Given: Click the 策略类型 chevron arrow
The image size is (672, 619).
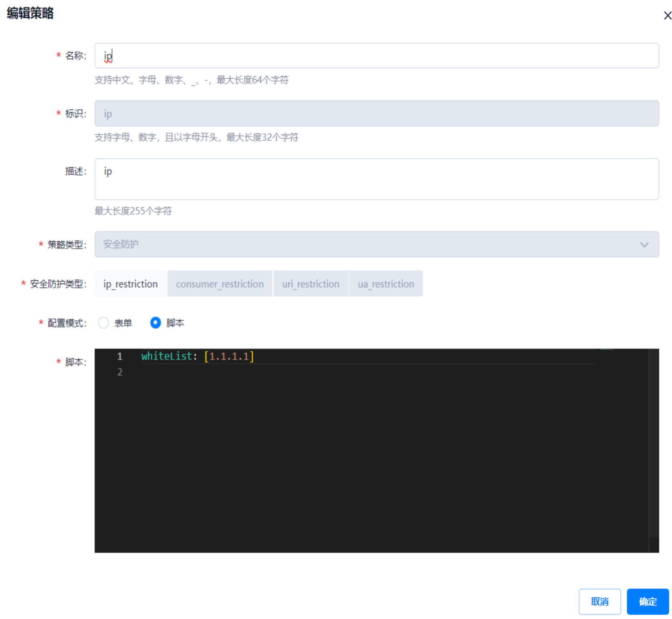Looking at the screenshot, I should (644, 245).
